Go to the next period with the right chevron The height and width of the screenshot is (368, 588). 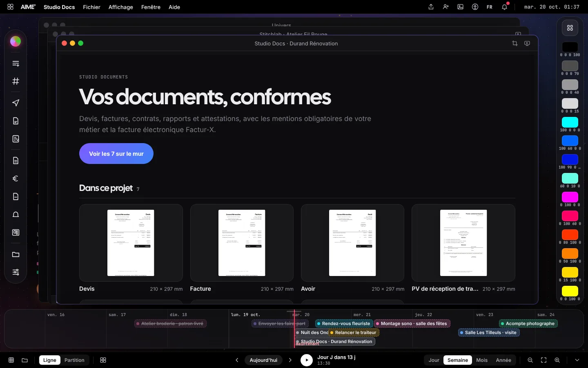point(290,360)
